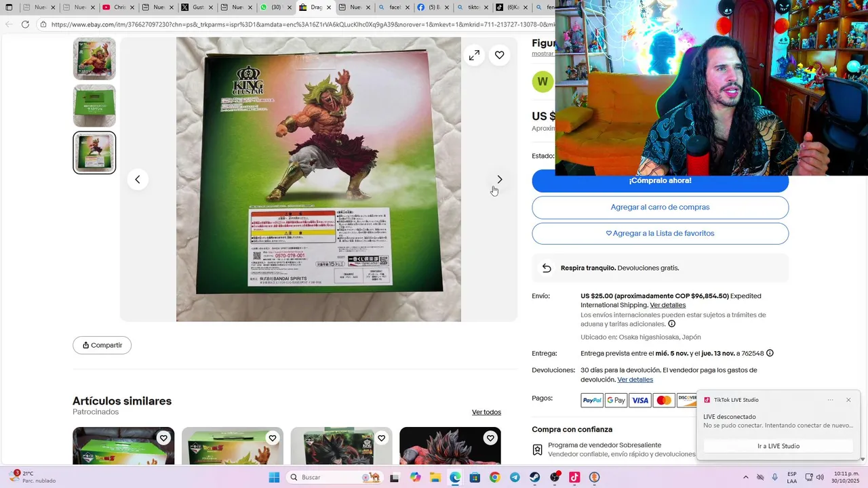Click the ¡Cómpralo ahora! button
The image size is (868, 488).
pyautogui.click(x=660, y=181)
